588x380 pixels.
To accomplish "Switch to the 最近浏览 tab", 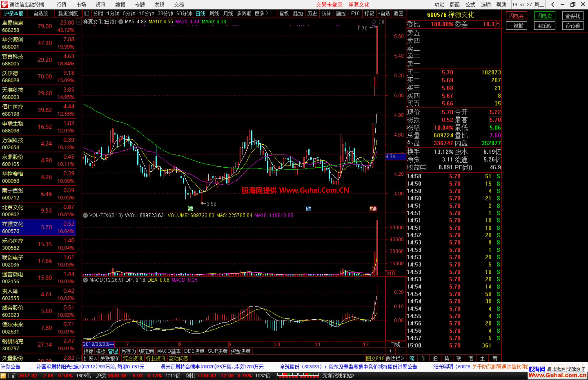I will (x=68, y=13).
